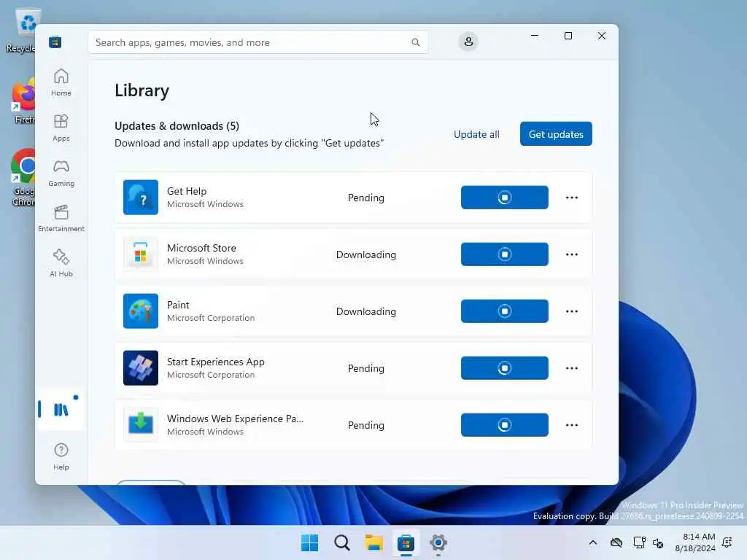This screenshot has height=560, width=747.
Task: Click the Windows Web Experience Pack icon
Action: point(141,424)
